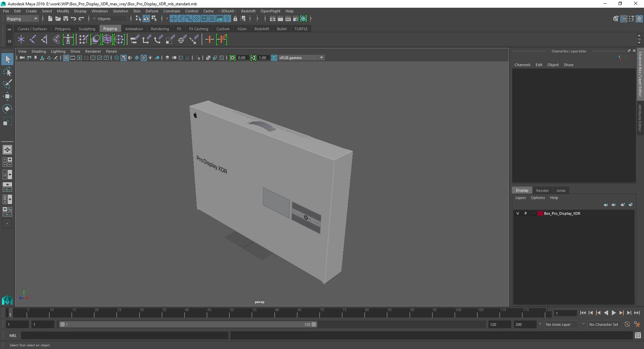Create new empty display layer icon
The width and height of the screenshot is (644, 349).
623,205
